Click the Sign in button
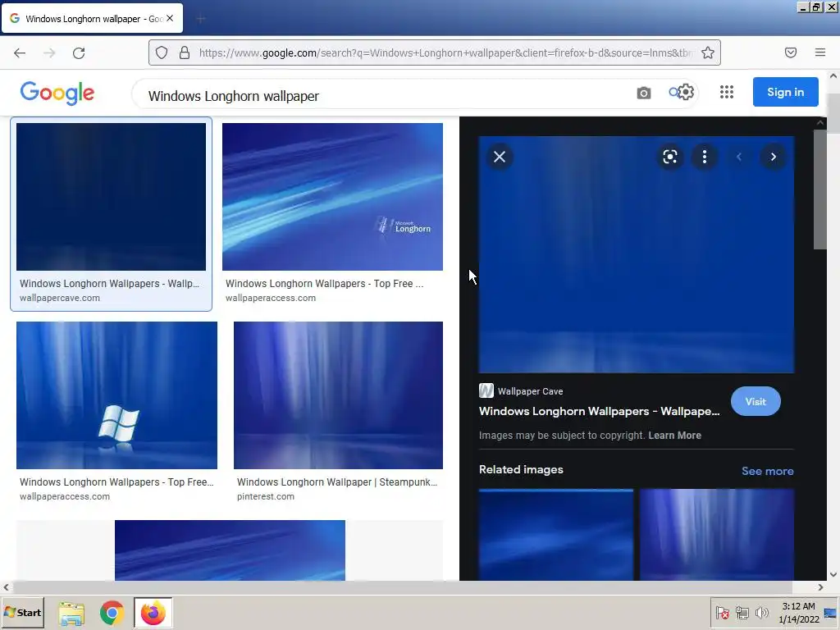Image resolution: width=840 pixels, height=630 pixels. [785, 92]
